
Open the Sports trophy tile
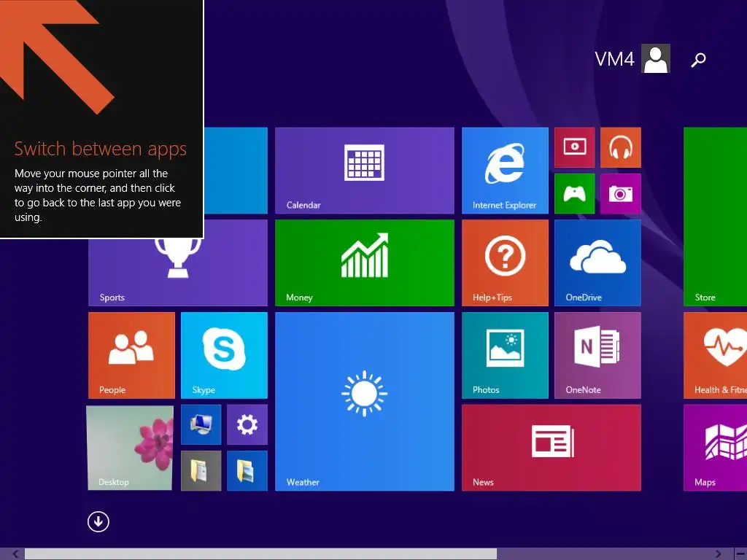[178, 273]
